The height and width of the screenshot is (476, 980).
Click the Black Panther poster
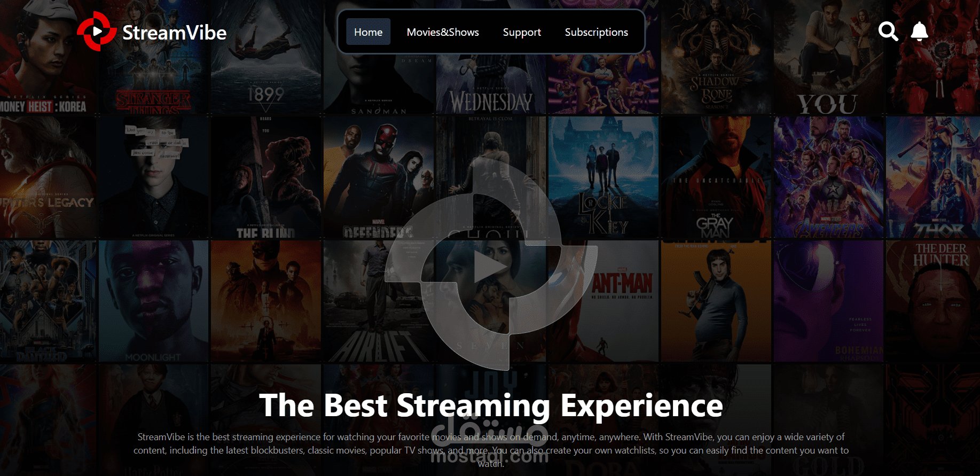tap(48, 301)
